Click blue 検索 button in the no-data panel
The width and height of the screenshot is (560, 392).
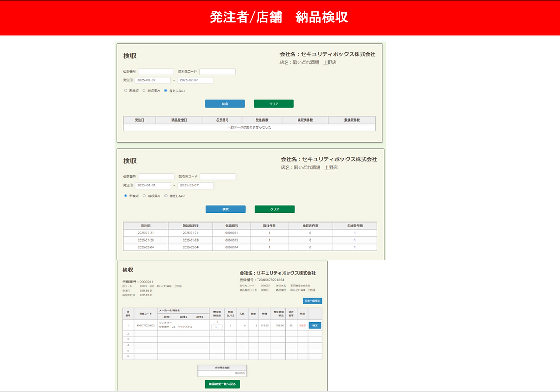click(225, 104)
